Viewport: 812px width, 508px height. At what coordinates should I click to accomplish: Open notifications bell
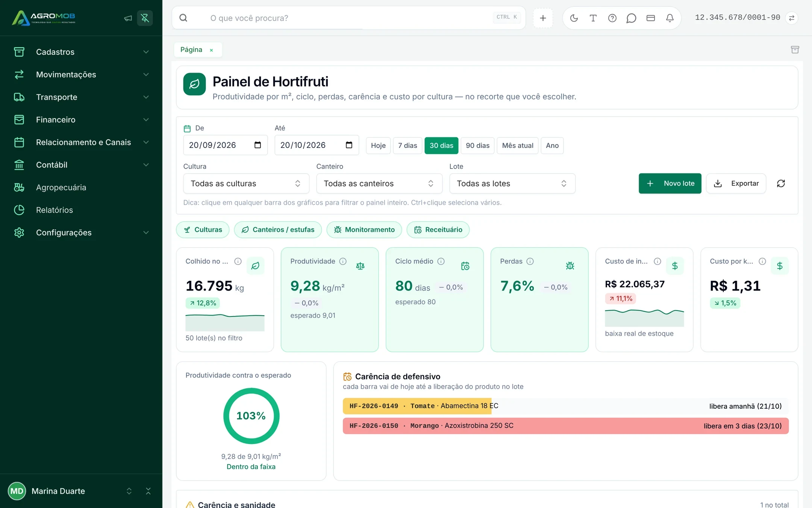point(670,18)
